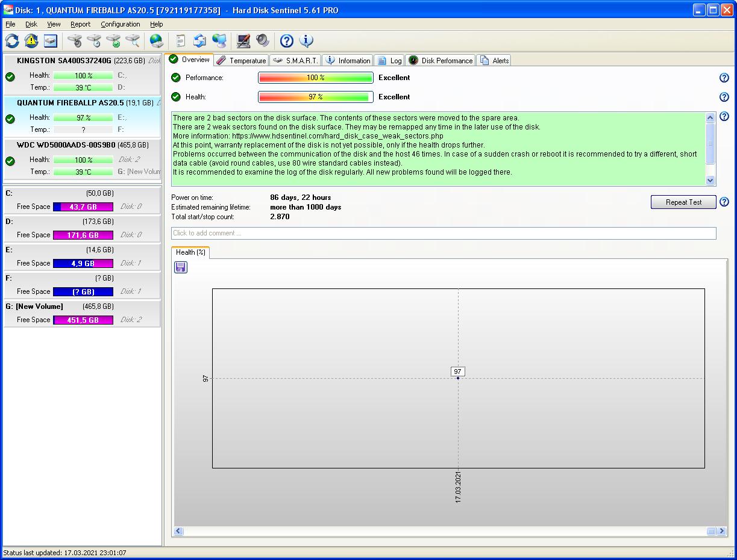Click the health graph scroll right arrow
The height and width of the screenshot is (560, 737).
[721, 531]
